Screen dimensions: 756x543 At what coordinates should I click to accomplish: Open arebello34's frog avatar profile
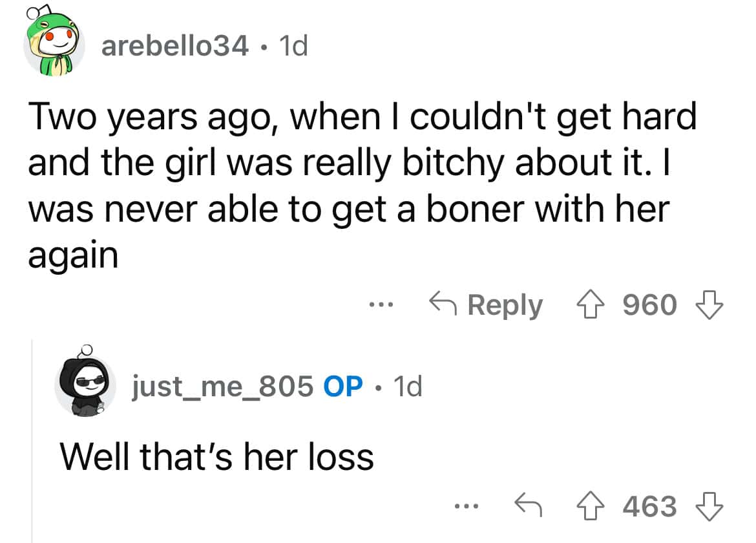[53, 45]
